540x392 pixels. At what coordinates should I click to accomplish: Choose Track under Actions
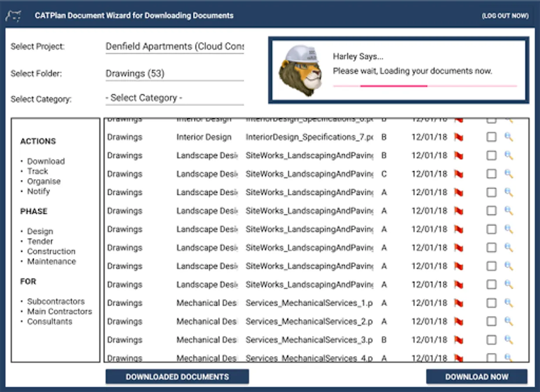37,171
